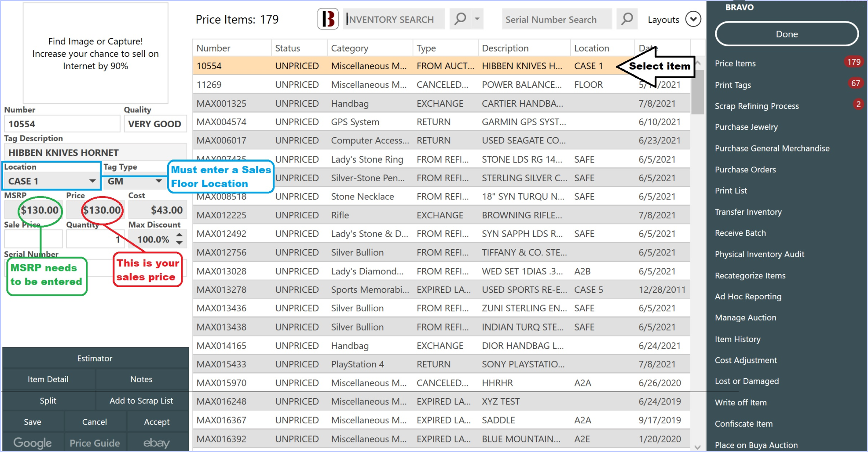The image size is (868, 452).
Task: Select row MAX012225 Browning Rifle
Action: [441, 215]
